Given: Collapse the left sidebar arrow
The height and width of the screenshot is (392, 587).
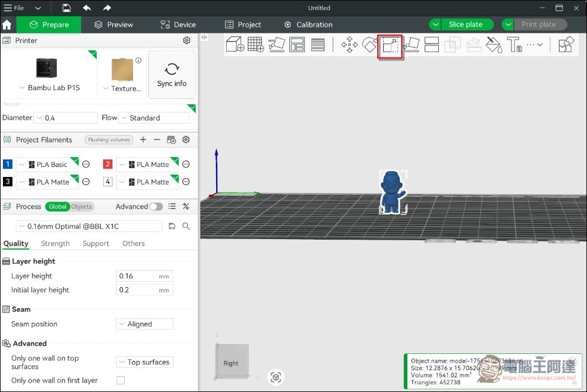Looking at the screenshot, I should tap(204, 37).
